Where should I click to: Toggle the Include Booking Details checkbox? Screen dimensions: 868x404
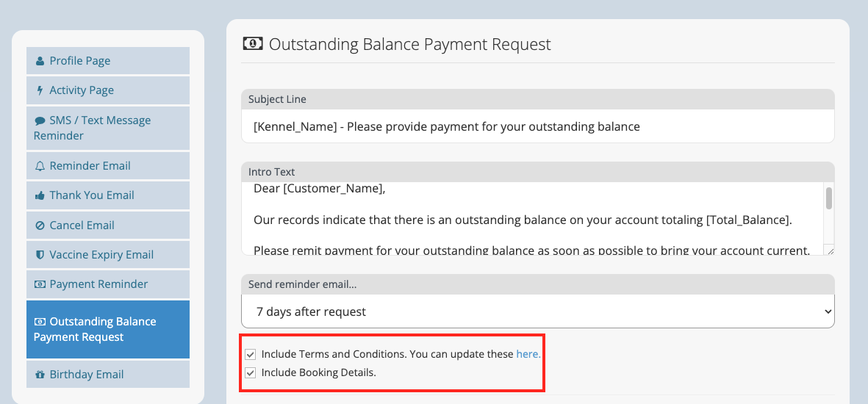(x=251, y=372)
